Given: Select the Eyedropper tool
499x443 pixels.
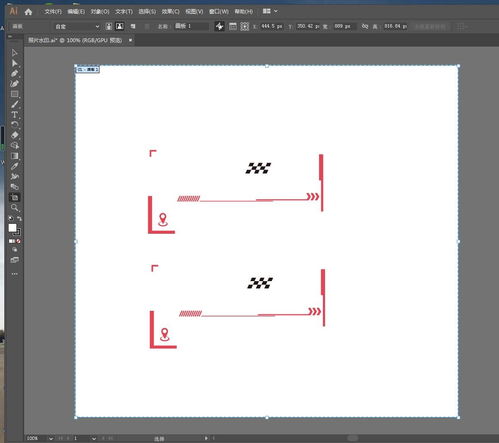Looking at the screenshot, I should click(14, 166).
